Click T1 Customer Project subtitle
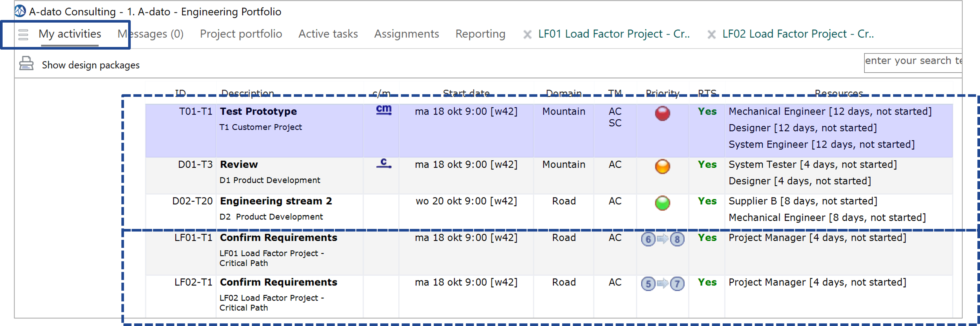 click(261, 127)
